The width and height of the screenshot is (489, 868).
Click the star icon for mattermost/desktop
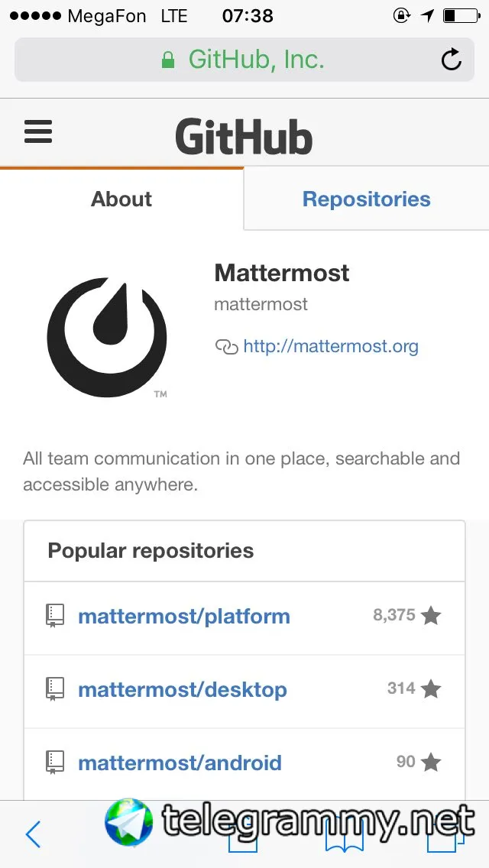coord(431,689)
